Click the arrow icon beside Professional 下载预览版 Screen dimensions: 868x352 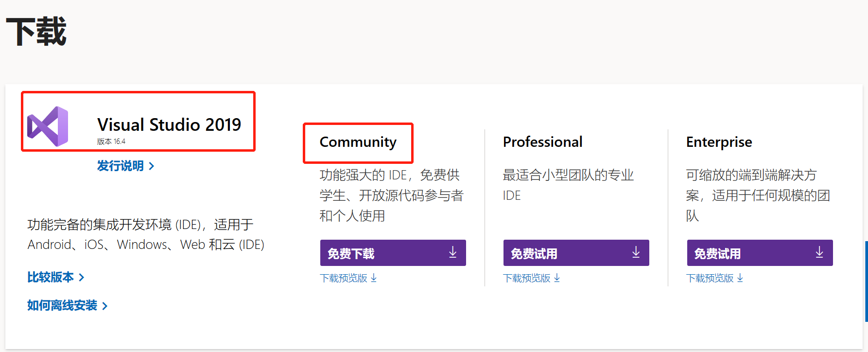pos(557,278)
